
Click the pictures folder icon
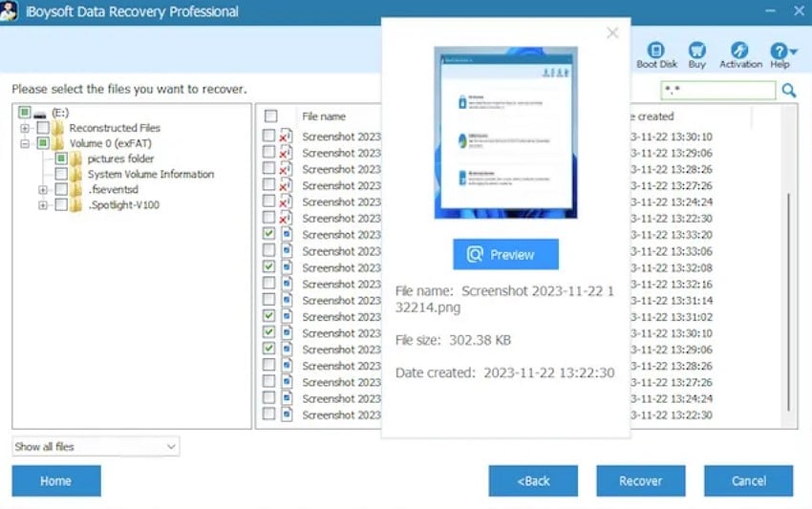tap(75, 159)
